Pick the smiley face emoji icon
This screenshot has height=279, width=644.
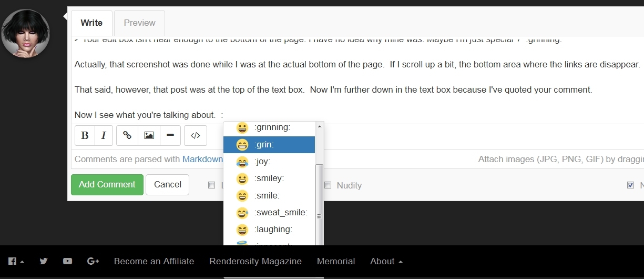(x=242, y=178)
